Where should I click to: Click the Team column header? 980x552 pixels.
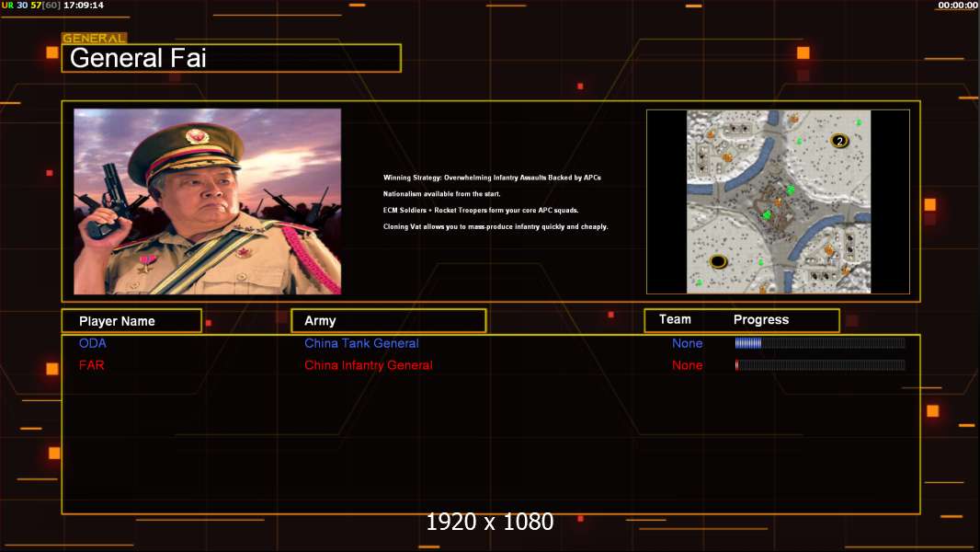675,319
